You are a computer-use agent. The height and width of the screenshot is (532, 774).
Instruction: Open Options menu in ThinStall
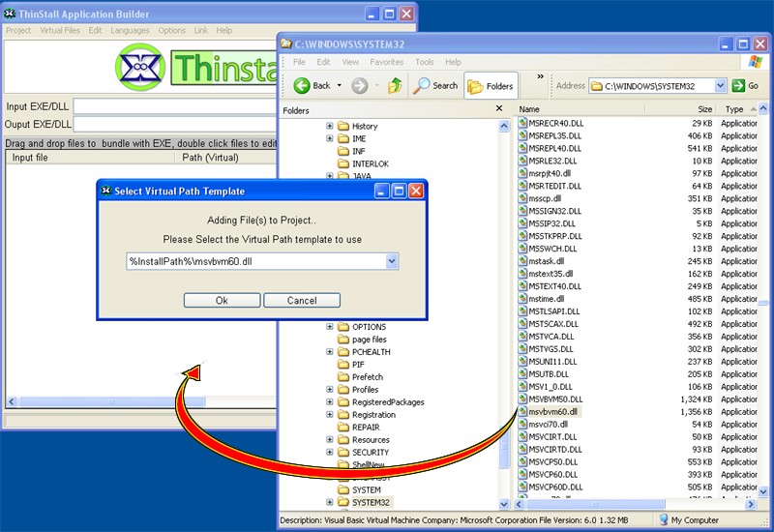pos(172,31)
